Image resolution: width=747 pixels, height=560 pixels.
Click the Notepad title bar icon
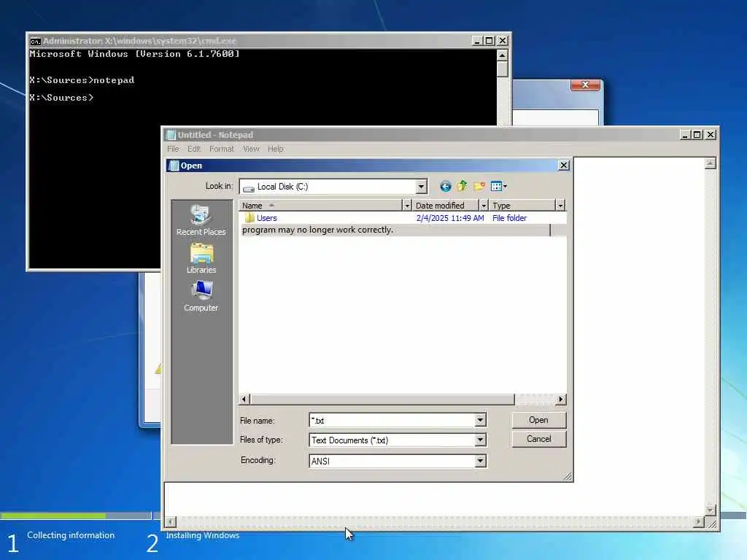click(x=171, y=135)
